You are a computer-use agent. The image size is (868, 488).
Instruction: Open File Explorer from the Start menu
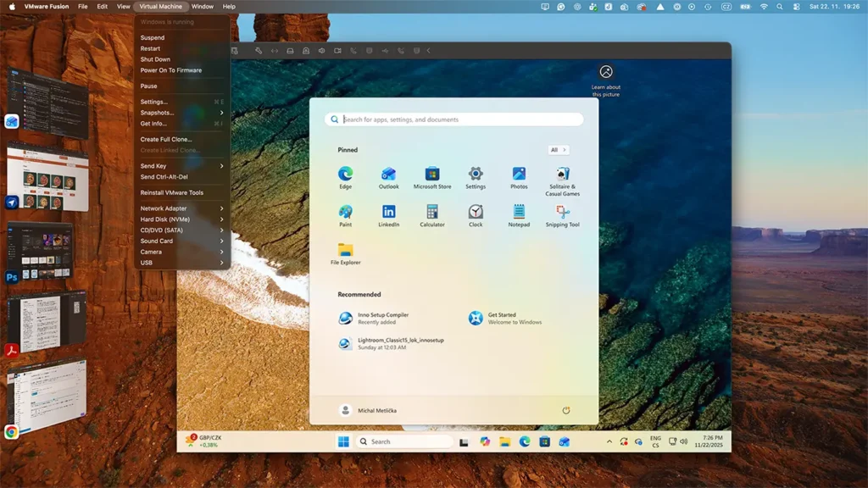coord(344,251)
